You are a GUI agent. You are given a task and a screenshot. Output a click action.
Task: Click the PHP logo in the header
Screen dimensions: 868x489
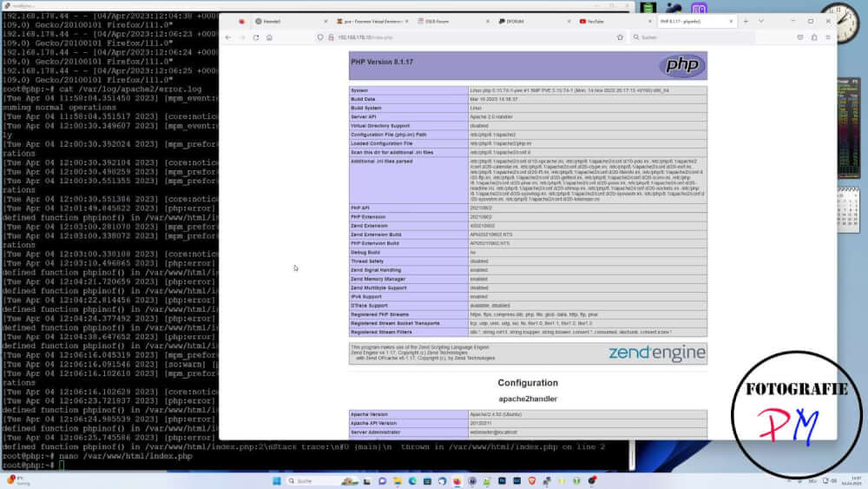coord(682,65)
